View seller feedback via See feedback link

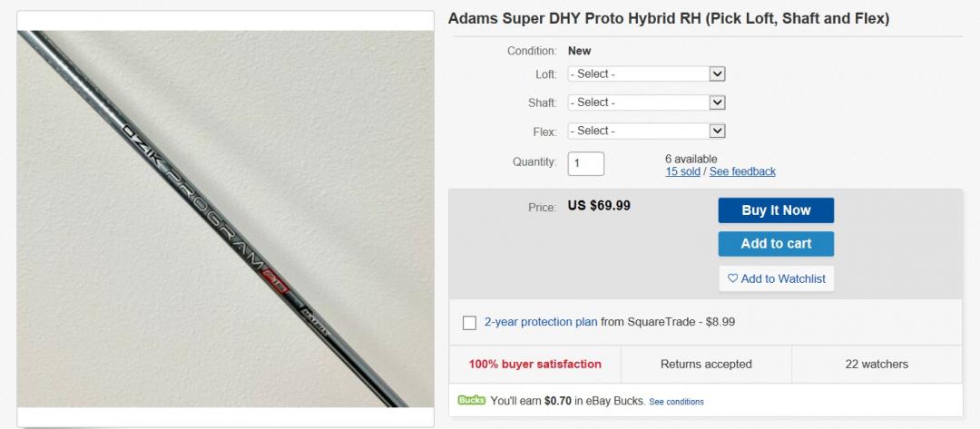click(x=742, y=171)
